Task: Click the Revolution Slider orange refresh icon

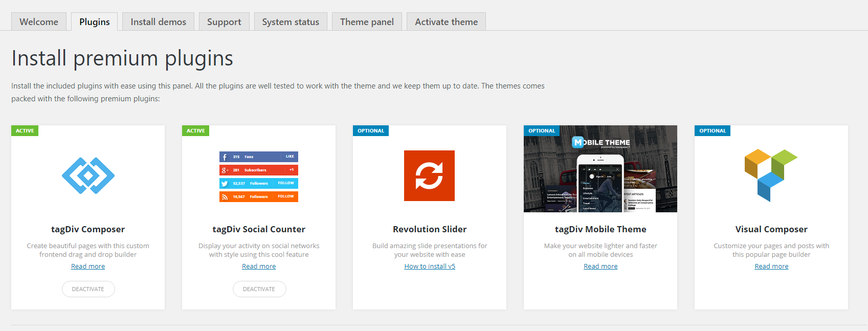Action: (429, 175)
